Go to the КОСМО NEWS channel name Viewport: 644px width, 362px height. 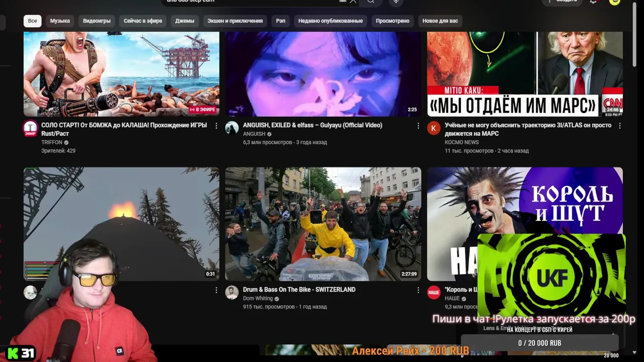coord(461,142)
